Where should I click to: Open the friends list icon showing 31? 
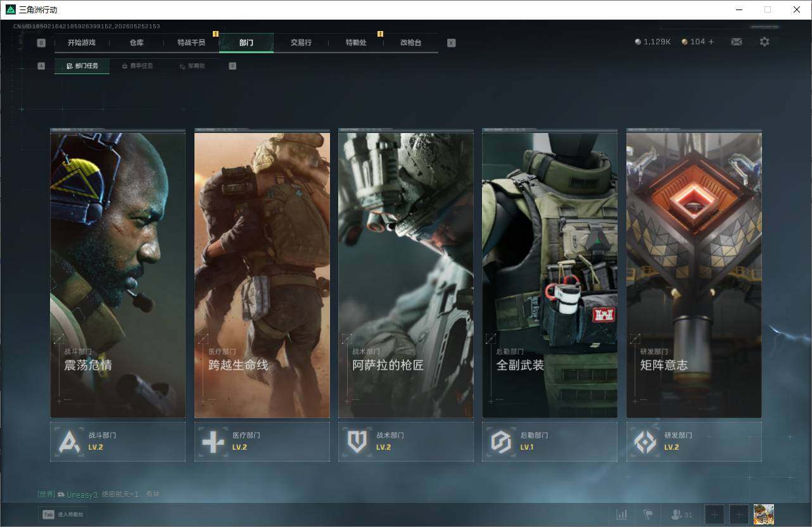coord(682,514)
